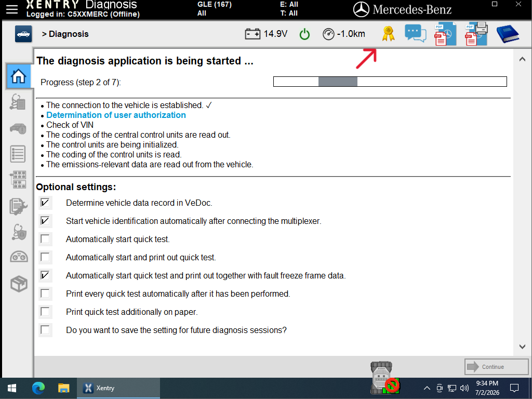The image size is (532, 399).
Task: Show hidden system tray icons chevron
Action: [427, 388]
